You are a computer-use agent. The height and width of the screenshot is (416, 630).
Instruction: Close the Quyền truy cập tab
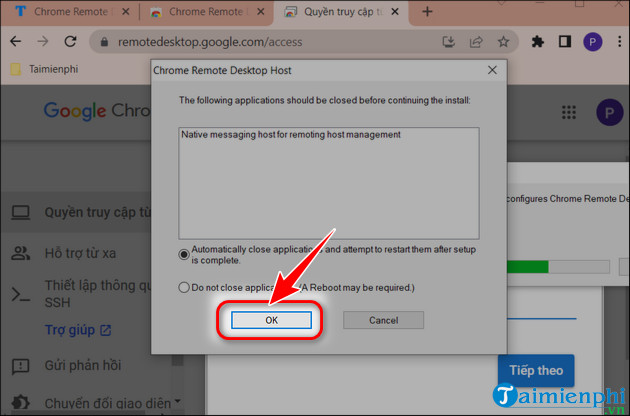click(x=395, y=12)
